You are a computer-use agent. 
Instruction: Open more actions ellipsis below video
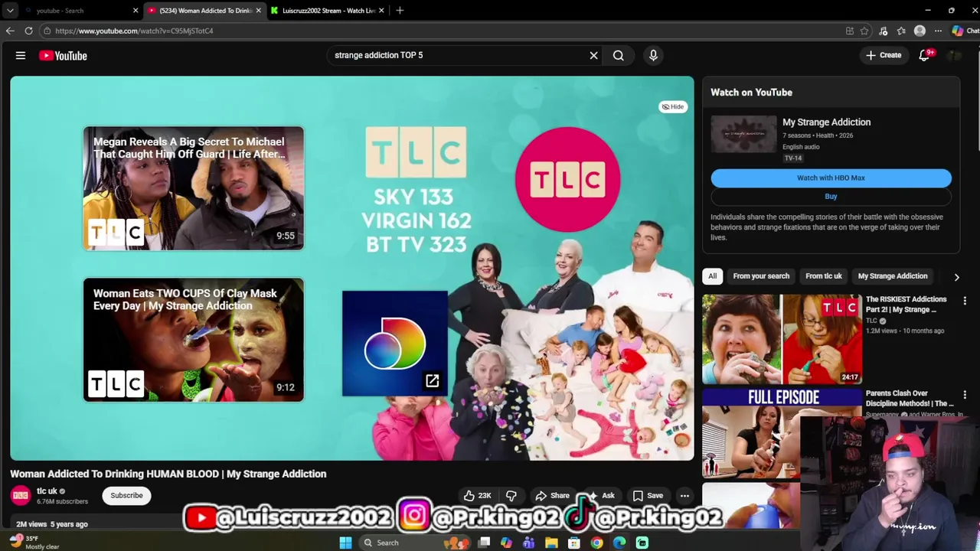point(684,496)
